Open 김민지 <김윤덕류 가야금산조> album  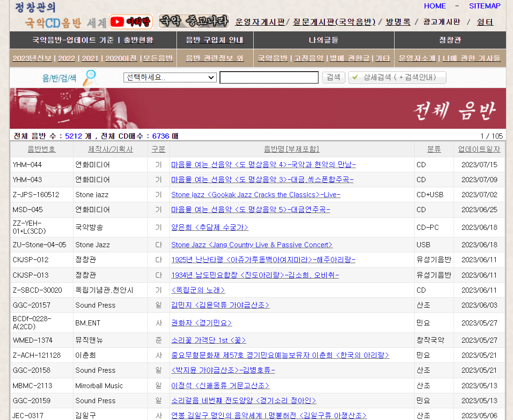coord(220,305)
